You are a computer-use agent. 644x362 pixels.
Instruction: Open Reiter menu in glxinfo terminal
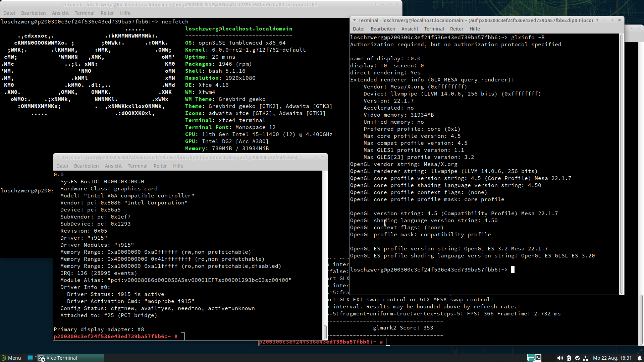click(x=457, y=29)
